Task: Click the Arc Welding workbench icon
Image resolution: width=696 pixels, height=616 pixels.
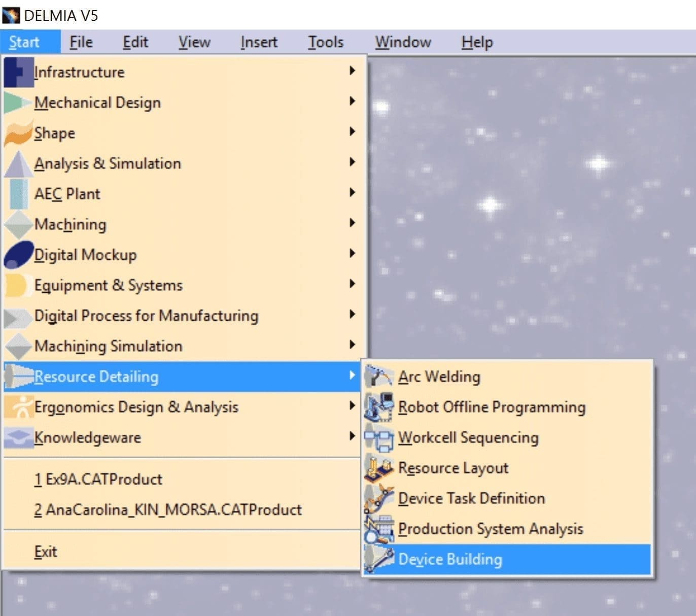Action: [x=378, y=377]
